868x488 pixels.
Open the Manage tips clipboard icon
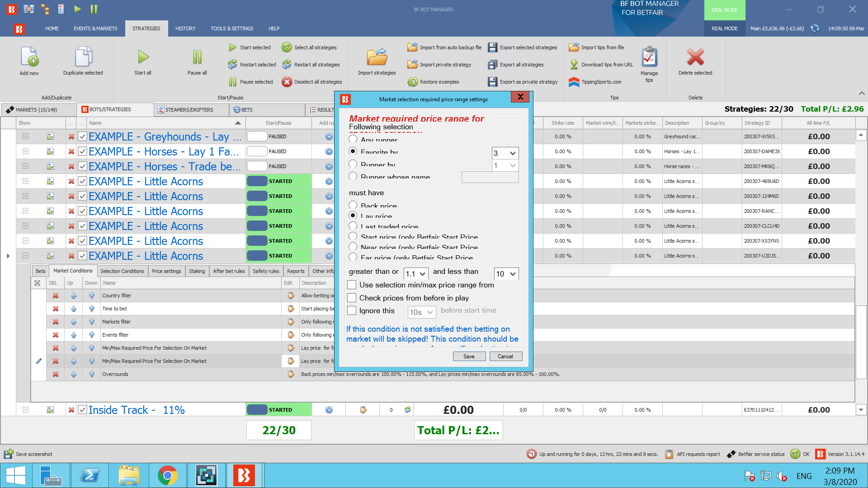tap(649, 57)
